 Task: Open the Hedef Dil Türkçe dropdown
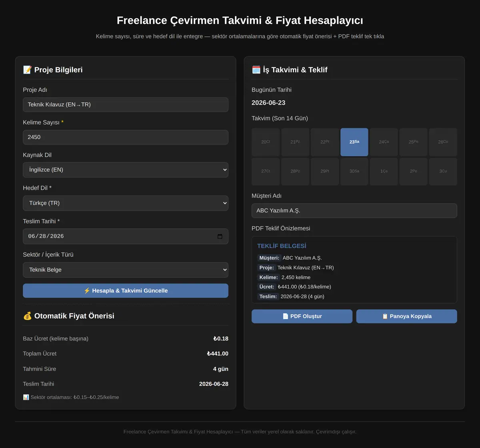[x=126, y=203]
